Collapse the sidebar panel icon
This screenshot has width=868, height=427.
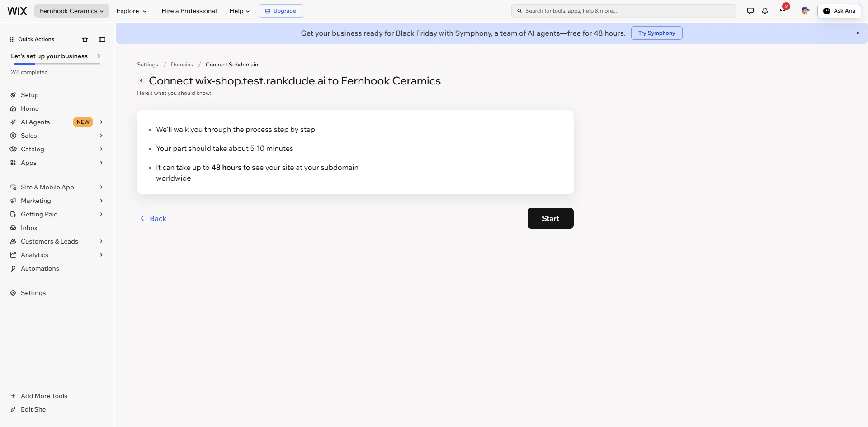[102, 39]
